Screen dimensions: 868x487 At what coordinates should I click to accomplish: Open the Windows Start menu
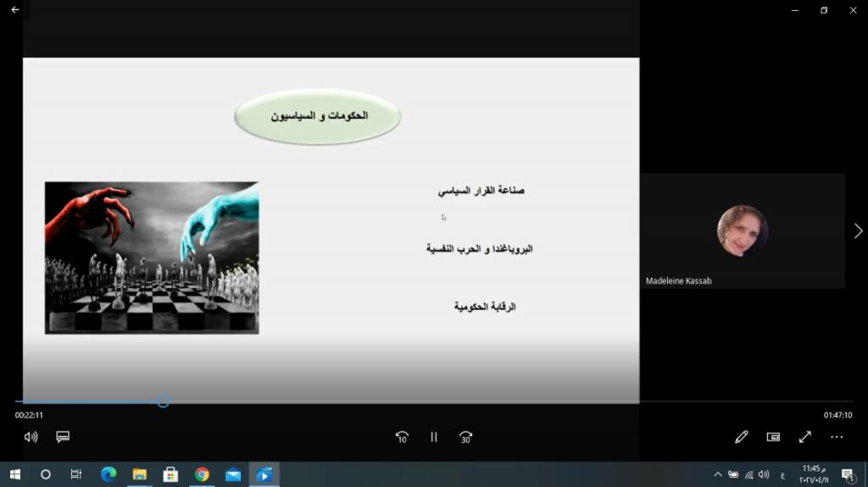(14, 474)
